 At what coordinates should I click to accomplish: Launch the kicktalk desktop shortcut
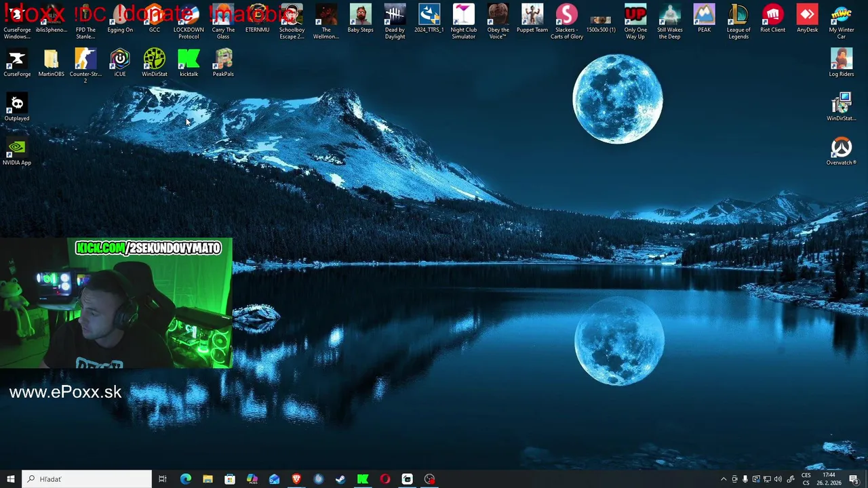[x=189, y=62]
